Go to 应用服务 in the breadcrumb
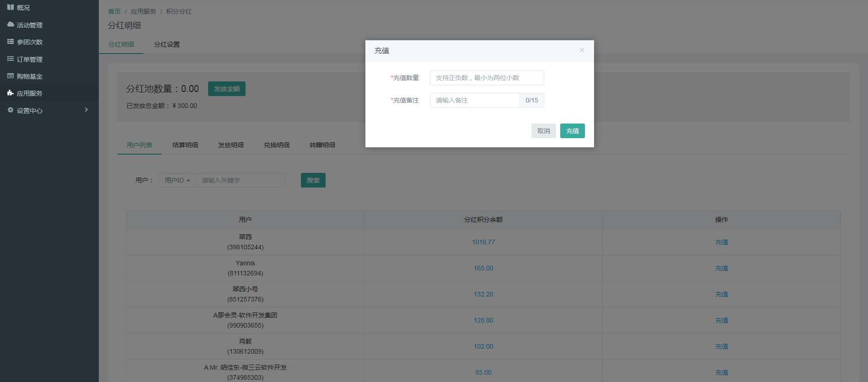 pos(143,11)
